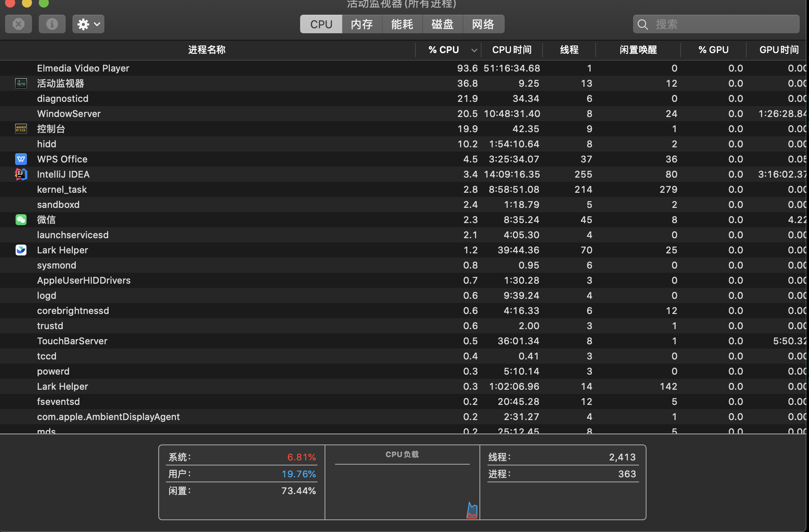
Task: Click the 微信 (WeChat) app icon
Action: pyautogui.click(x=21, y=220)
